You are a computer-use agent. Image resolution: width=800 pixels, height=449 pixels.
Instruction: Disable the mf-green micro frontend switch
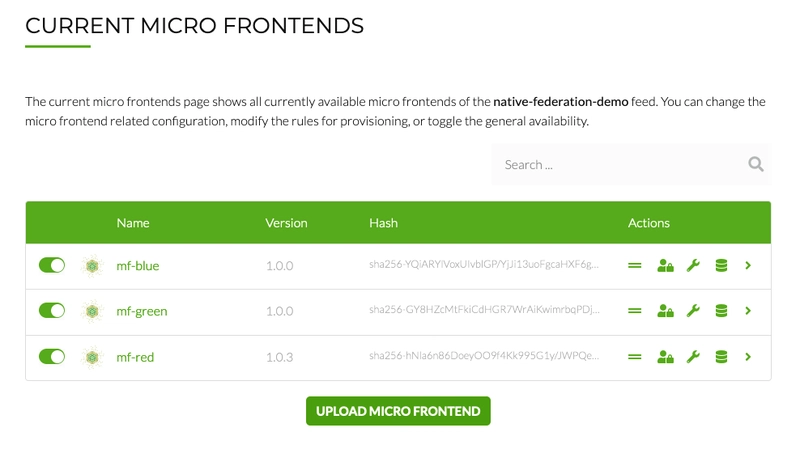[x=52, y=311]
